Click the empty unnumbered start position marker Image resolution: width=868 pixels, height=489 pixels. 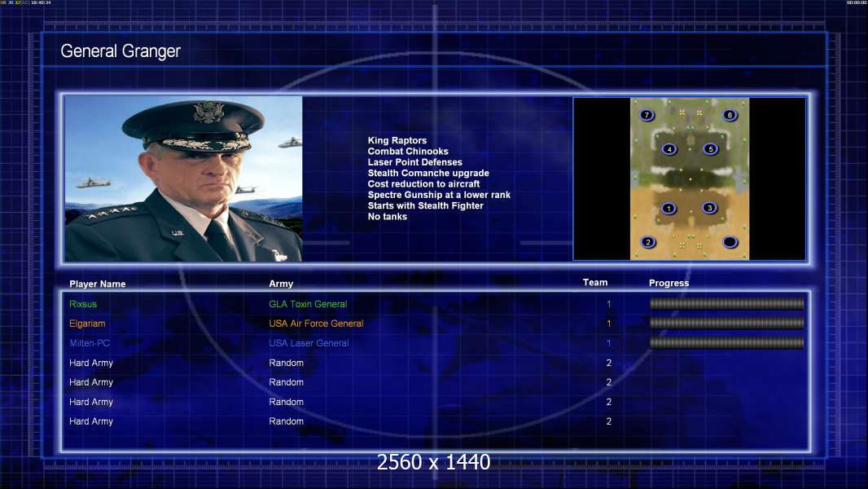(x=730, y=242)
